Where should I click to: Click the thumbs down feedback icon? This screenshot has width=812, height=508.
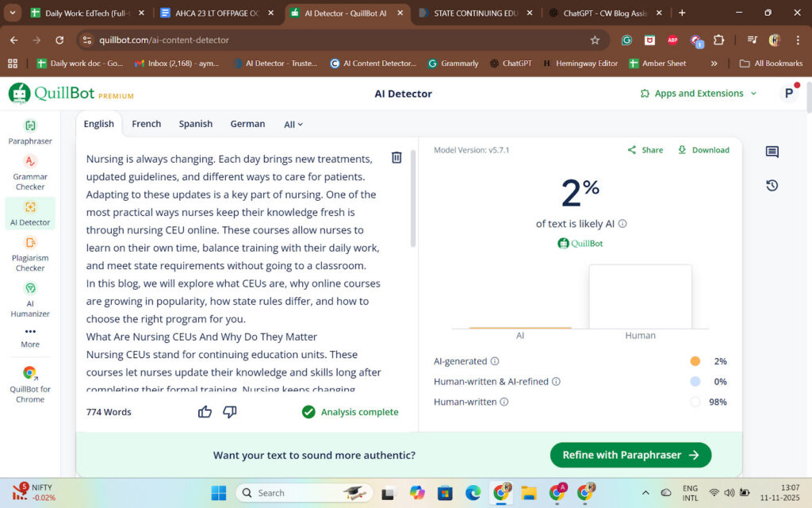(x=230, y=411)
